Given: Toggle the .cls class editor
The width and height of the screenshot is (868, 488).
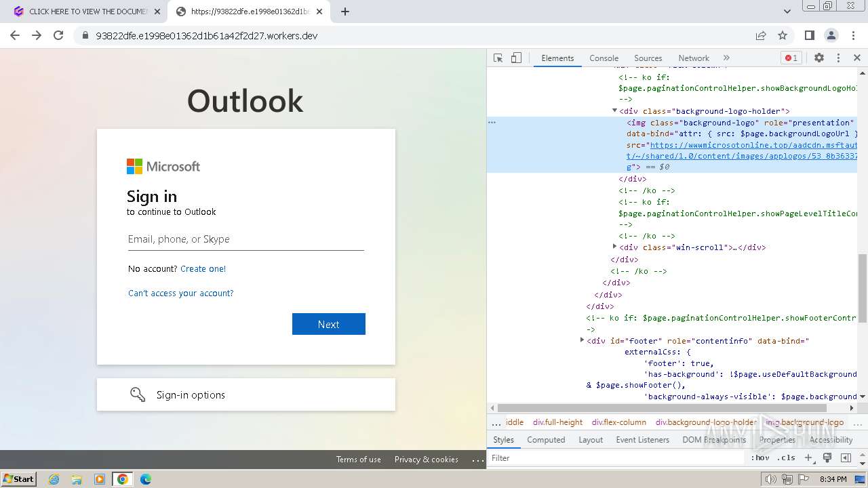Looking at the screenshot, I should coord(786,458).
